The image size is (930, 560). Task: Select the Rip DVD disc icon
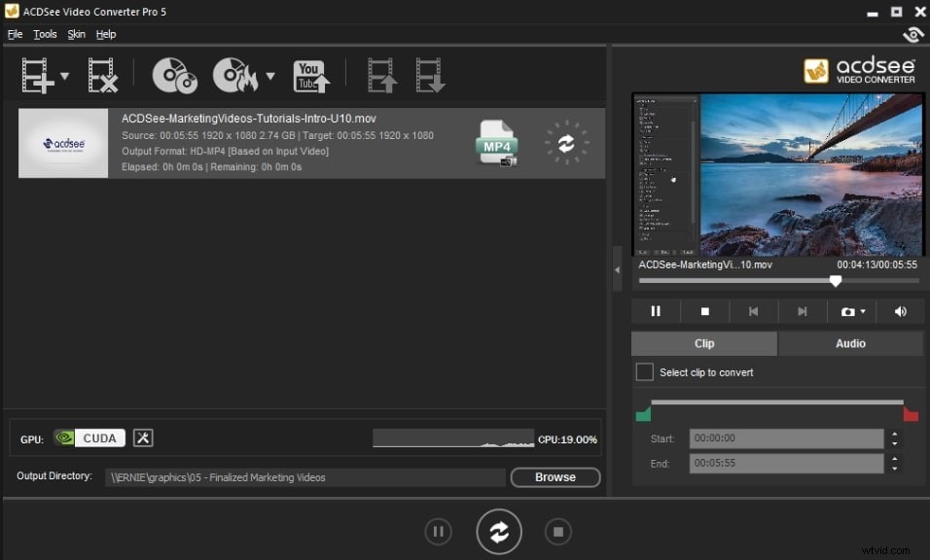click(x=173, y=75)
